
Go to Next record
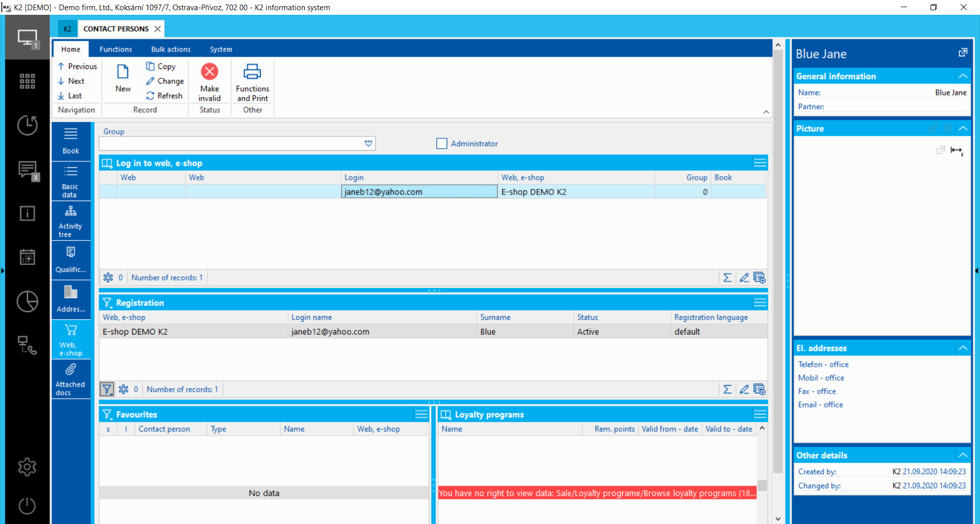(x=71, y=81)
